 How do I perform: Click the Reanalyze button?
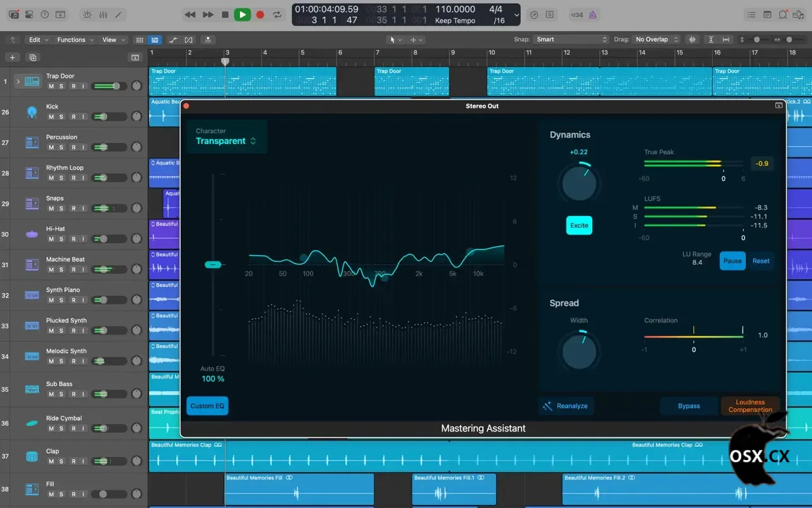coord(566,406)
